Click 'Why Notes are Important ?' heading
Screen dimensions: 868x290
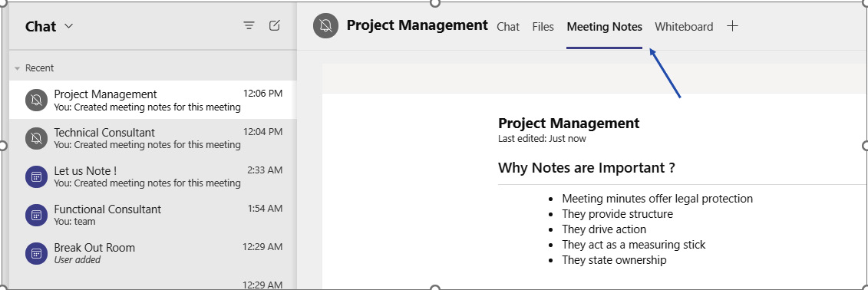click(586, 168)
